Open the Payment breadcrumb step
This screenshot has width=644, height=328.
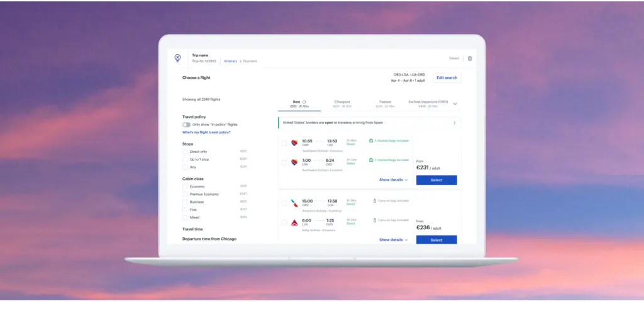pyautogui.click(x=250, y=61)
